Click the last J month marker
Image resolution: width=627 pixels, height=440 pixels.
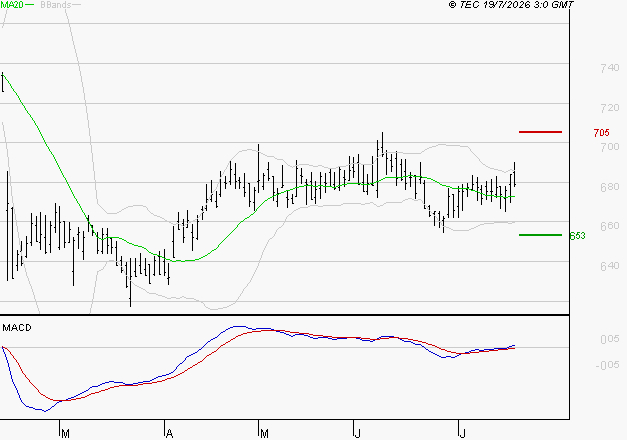[462, 434]
